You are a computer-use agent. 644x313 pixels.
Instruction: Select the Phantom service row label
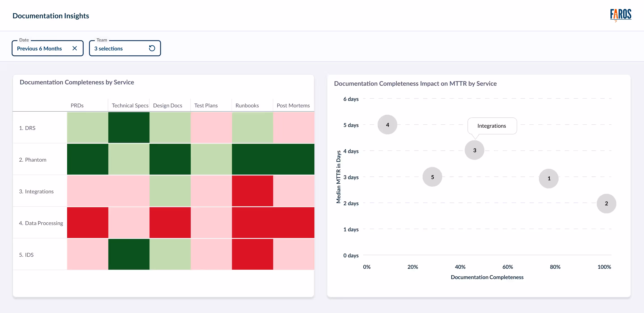(33, 160)
